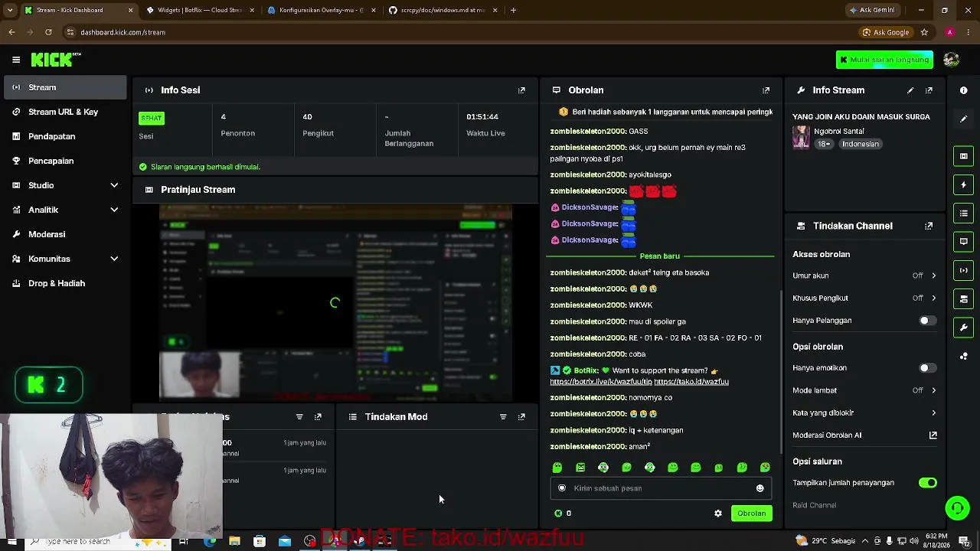
Task: Open the Tindakan Mod filter icon
Action: pyautogui.click(x=503, y=417)
